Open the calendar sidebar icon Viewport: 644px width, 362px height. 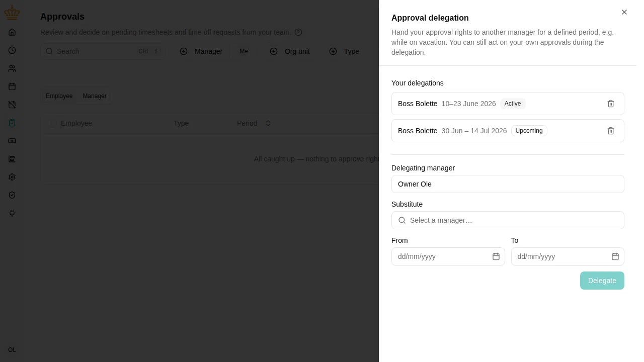(x=12, y=86)
